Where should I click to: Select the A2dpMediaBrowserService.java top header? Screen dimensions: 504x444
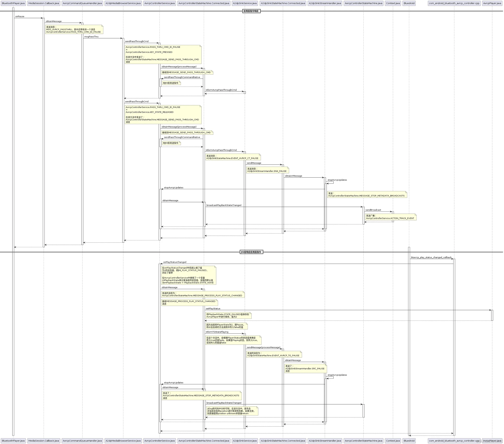click(x=123, y=3)
